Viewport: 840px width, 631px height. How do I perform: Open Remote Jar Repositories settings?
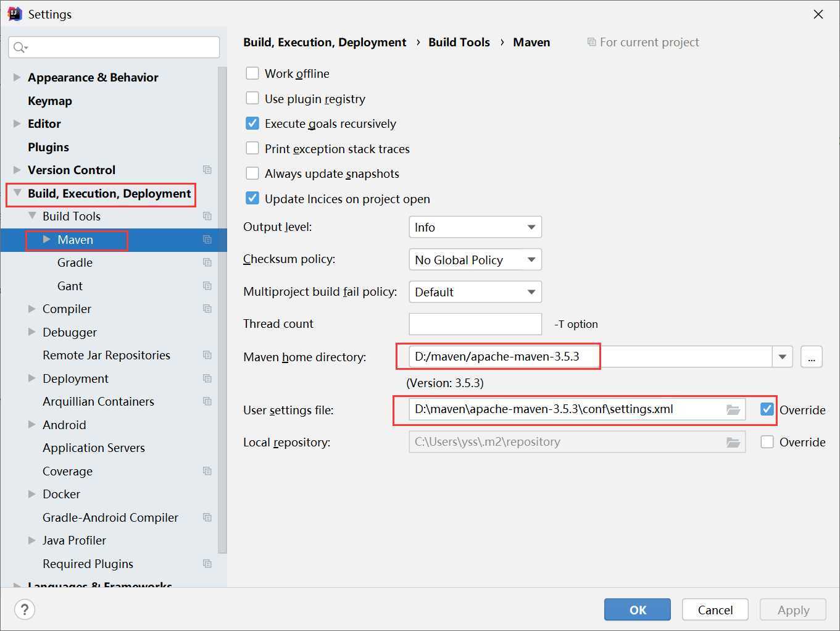click(x=106, y=355)
